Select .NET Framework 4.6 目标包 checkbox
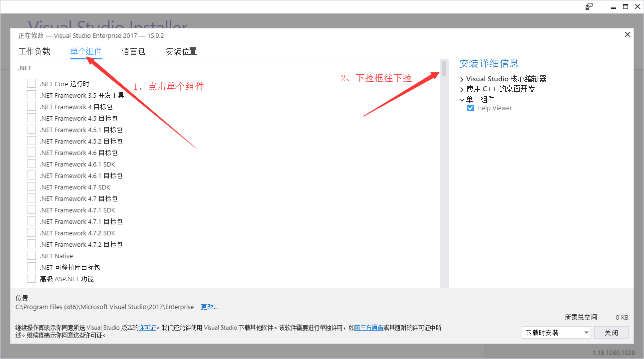644x359 pixels. click(31, 153)
